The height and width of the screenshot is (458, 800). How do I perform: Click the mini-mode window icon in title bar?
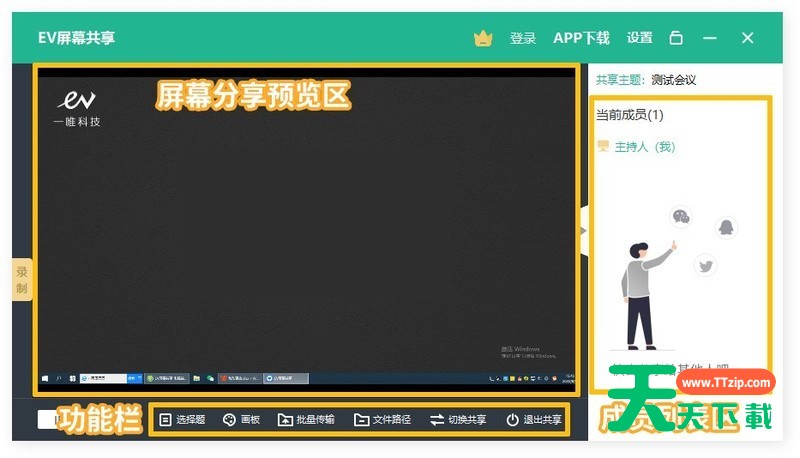pyautogui.click(x=676, y=38)
